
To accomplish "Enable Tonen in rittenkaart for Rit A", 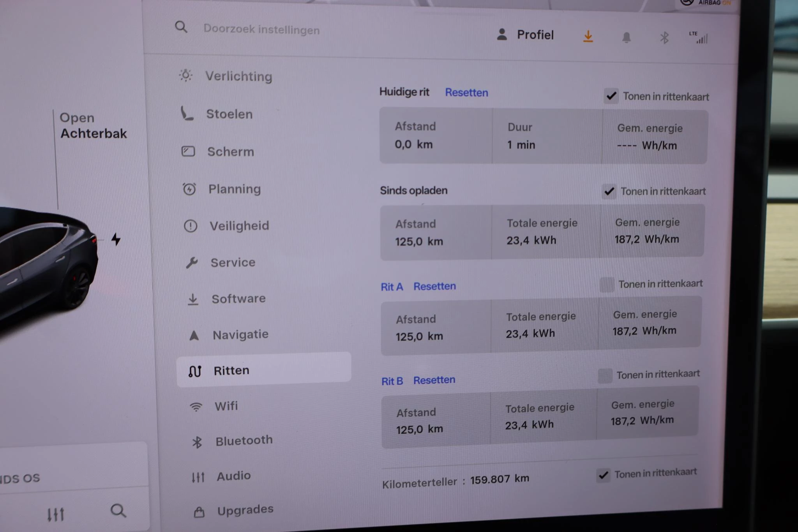I will [606, 285].
